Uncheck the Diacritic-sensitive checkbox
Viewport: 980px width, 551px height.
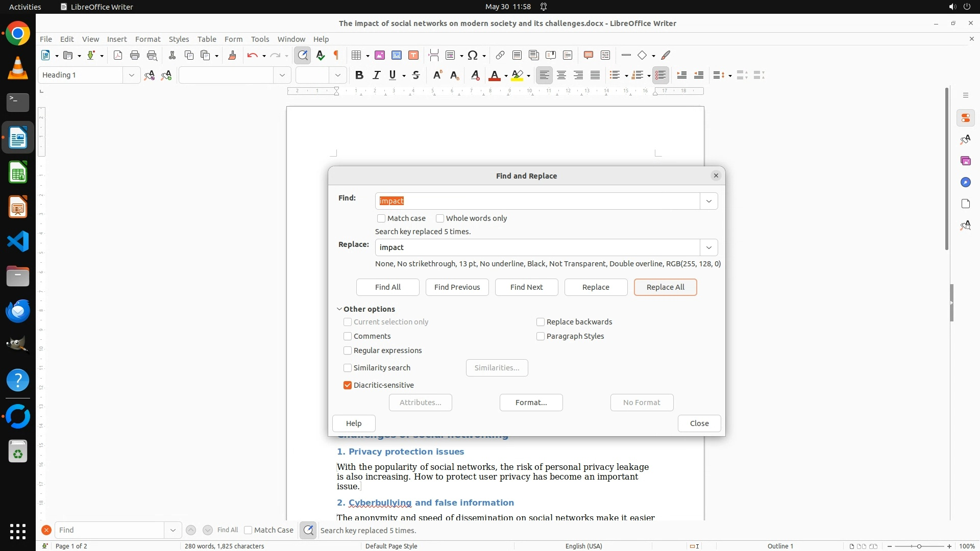point(348,385)
